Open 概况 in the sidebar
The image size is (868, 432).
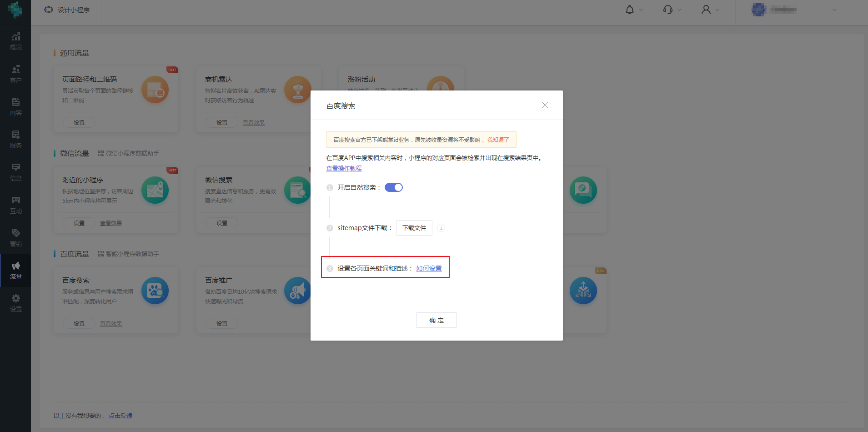pyautogui.click(x=15, y=41)
